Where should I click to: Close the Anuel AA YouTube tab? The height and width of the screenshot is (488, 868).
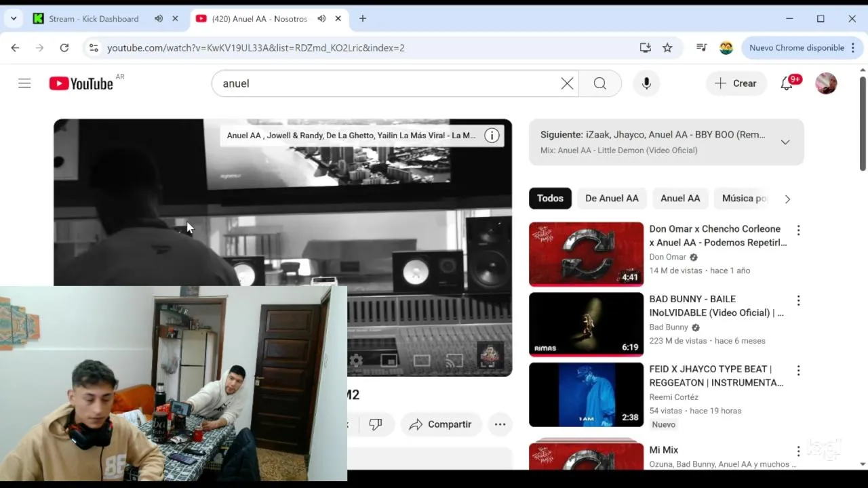(338, 18)
